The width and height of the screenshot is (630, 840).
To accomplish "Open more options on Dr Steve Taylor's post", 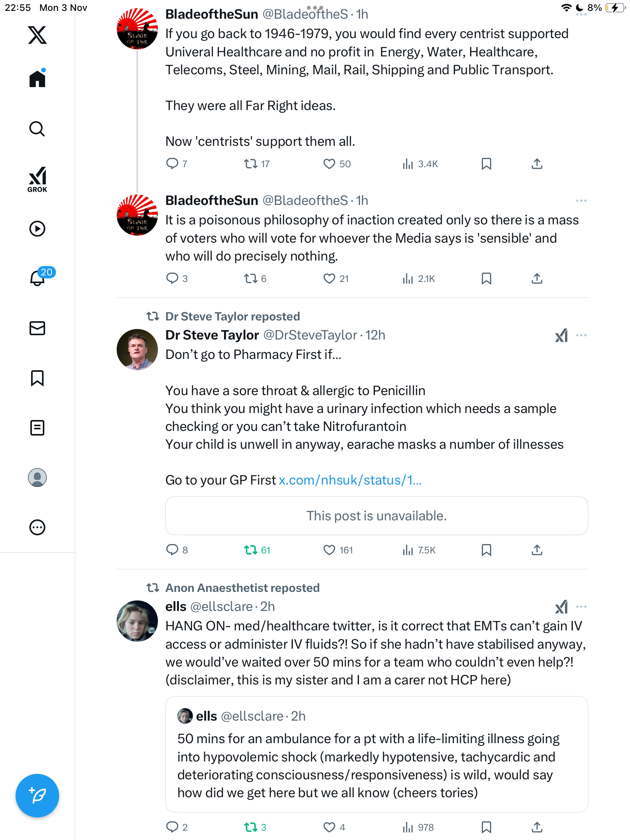I will click(581, 335).
